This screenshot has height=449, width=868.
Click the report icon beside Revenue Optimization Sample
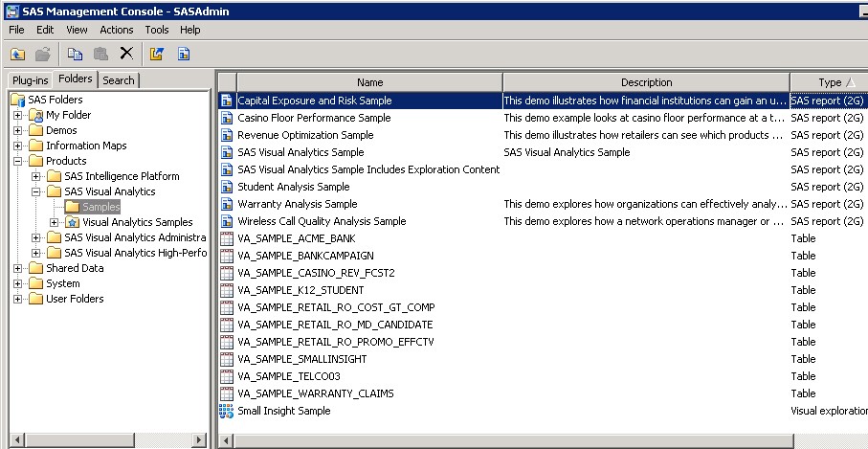click(227, 135)
